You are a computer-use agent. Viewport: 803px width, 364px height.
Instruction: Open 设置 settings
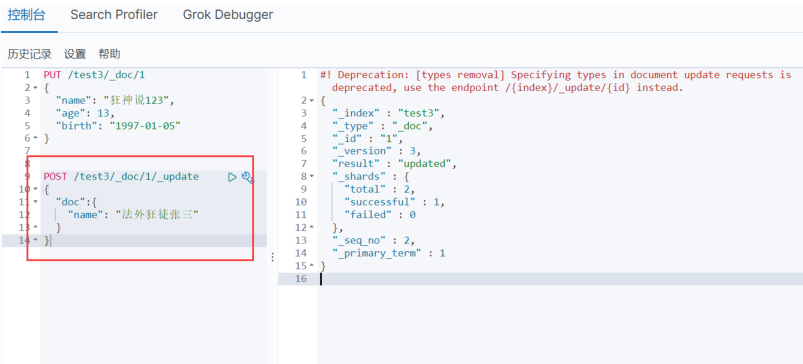point(75,54)
